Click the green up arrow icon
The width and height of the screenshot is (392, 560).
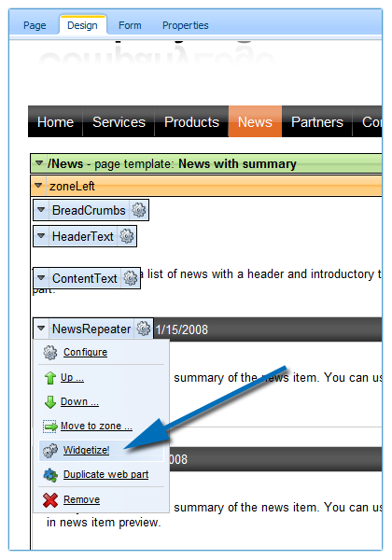click(x=50, y=378)
